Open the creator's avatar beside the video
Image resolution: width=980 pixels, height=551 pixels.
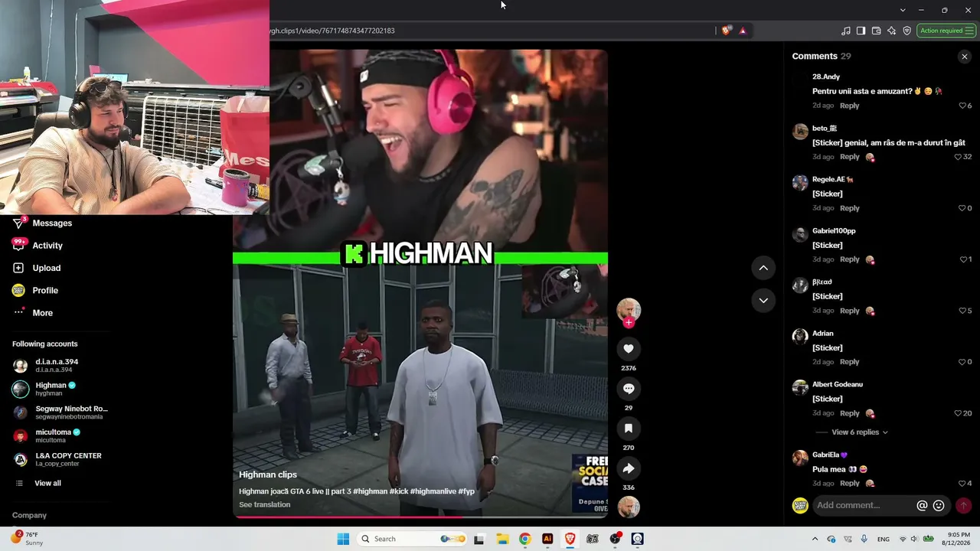pyautogui.click(x=629, y=309)
